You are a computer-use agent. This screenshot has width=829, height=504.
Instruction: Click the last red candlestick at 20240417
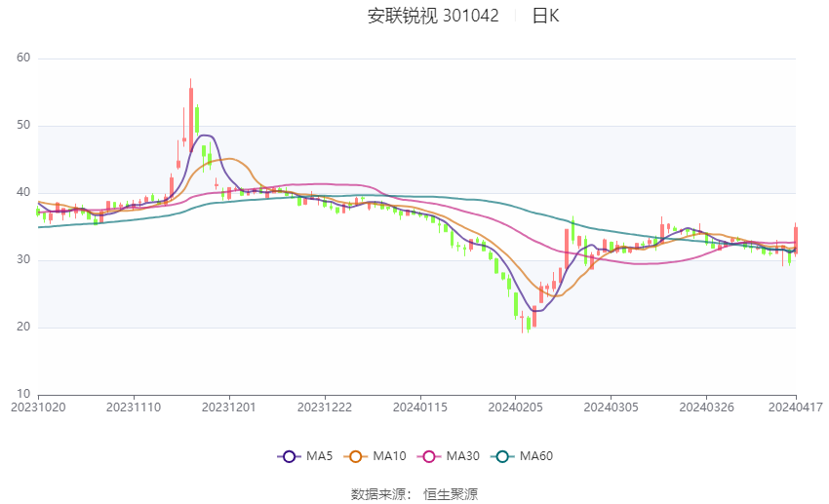coord(796,239)
